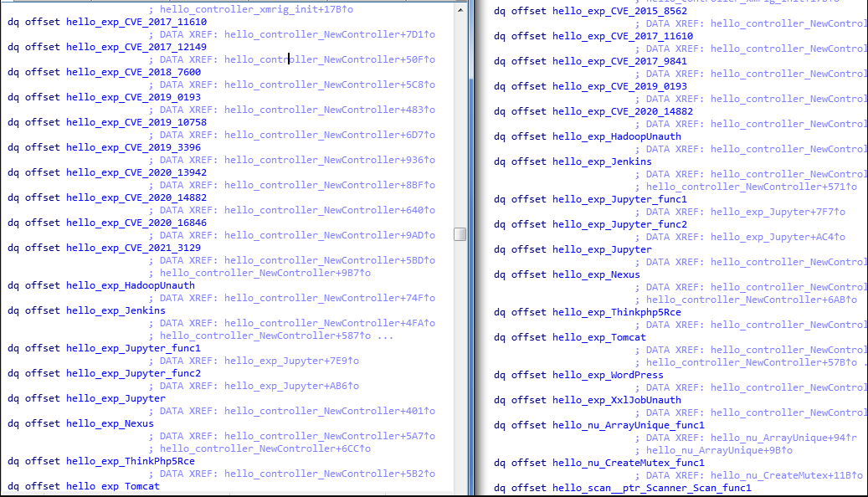Follow the NewController+50F cross reference
This screenshot has height=497, width=868.
(330, 59)
